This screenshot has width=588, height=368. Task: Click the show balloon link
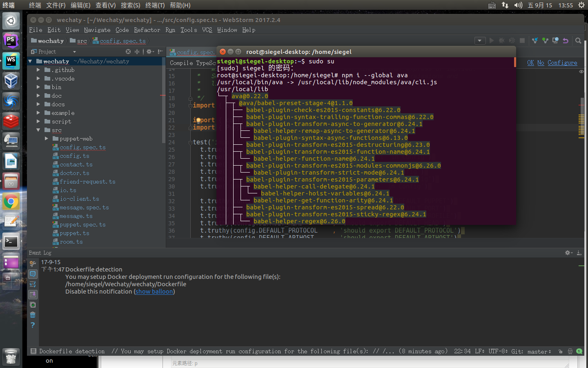154,292
